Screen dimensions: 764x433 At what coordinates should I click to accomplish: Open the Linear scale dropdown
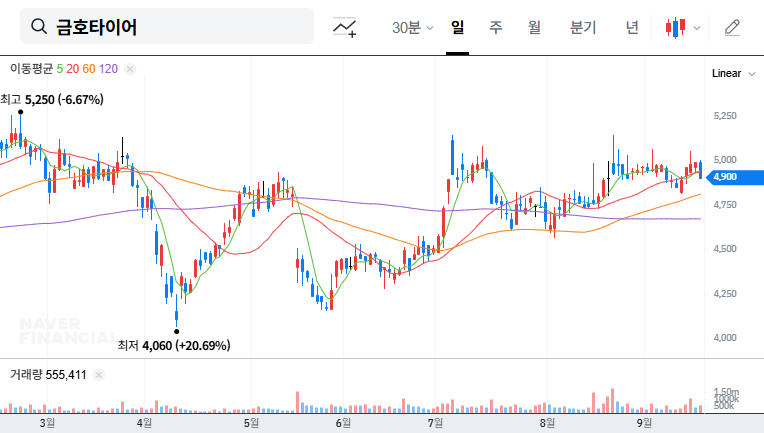[x=733, y=74]
